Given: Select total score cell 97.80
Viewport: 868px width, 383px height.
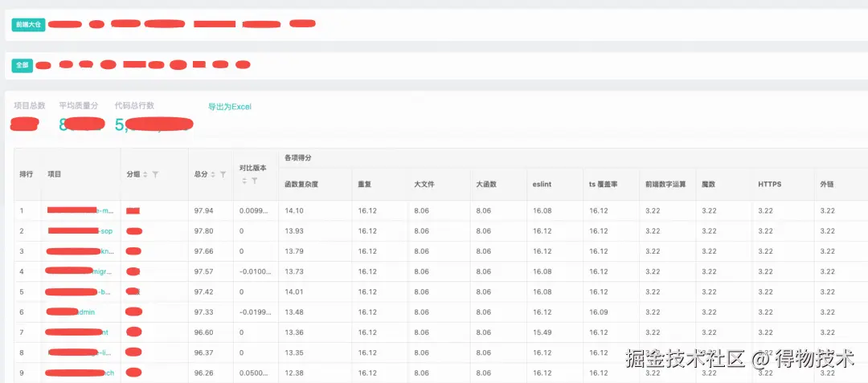Looking at the screenshot, I should 203,231.
